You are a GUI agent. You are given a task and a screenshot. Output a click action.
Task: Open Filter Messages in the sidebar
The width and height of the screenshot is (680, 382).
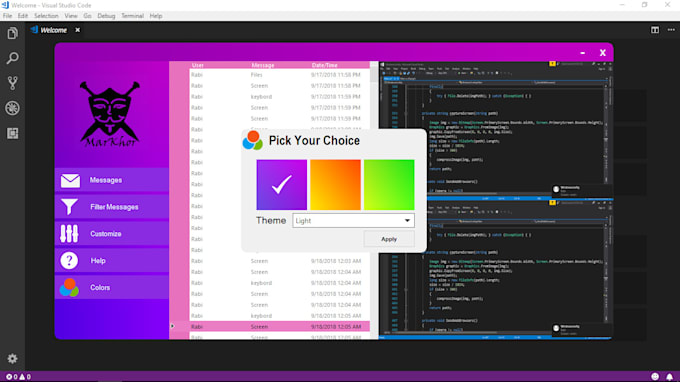tap(112, 207)
